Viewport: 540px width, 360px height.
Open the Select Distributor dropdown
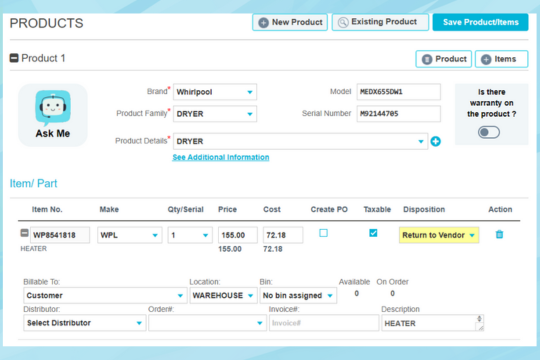(85, 323)
